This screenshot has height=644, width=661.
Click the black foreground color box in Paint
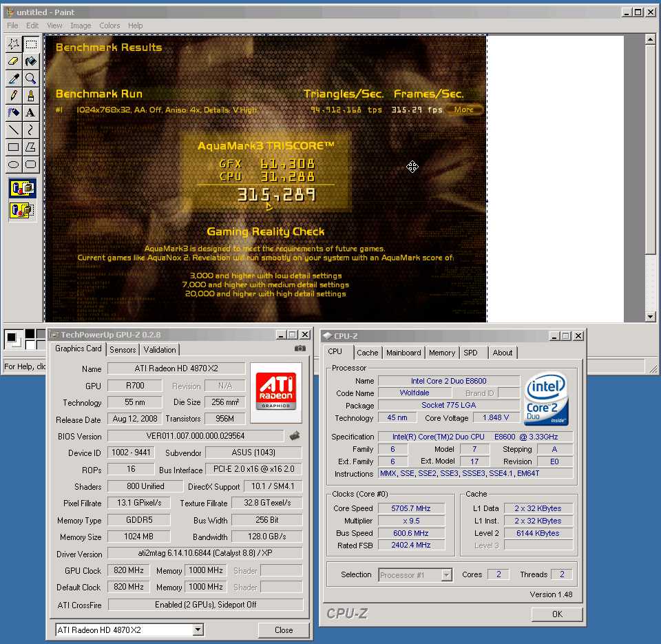pos(12,337)
